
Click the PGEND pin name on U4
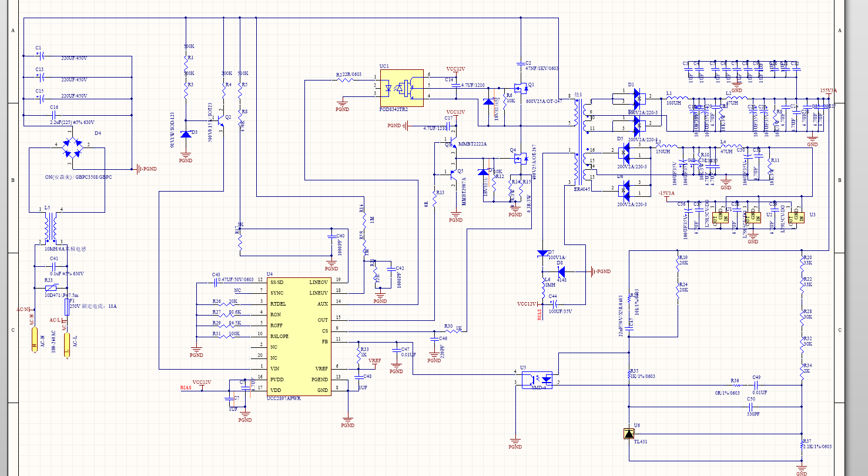[320, 379]
